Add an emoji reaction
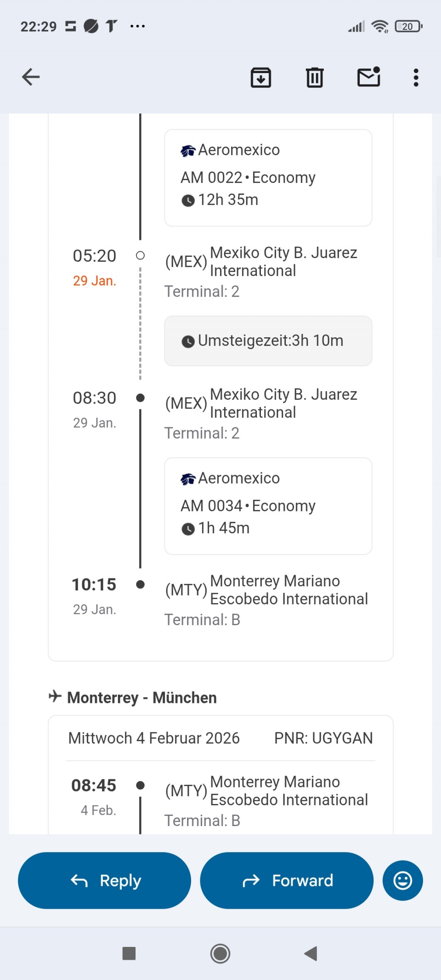 tap(402, 880)
